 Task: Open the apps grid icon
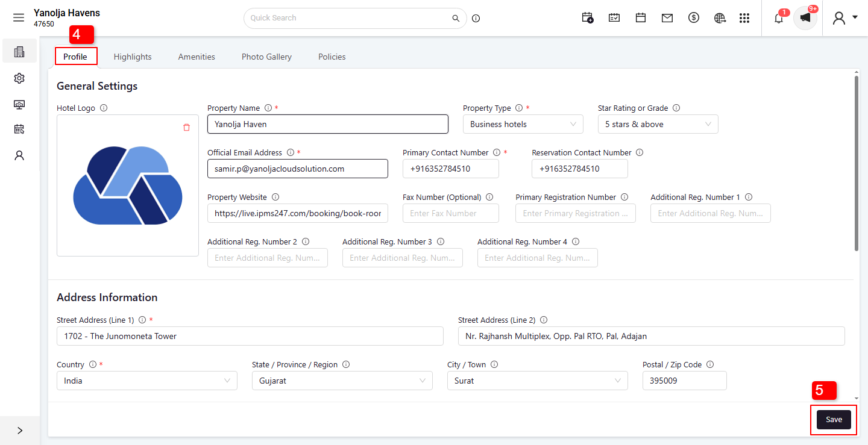coord(744,18)
